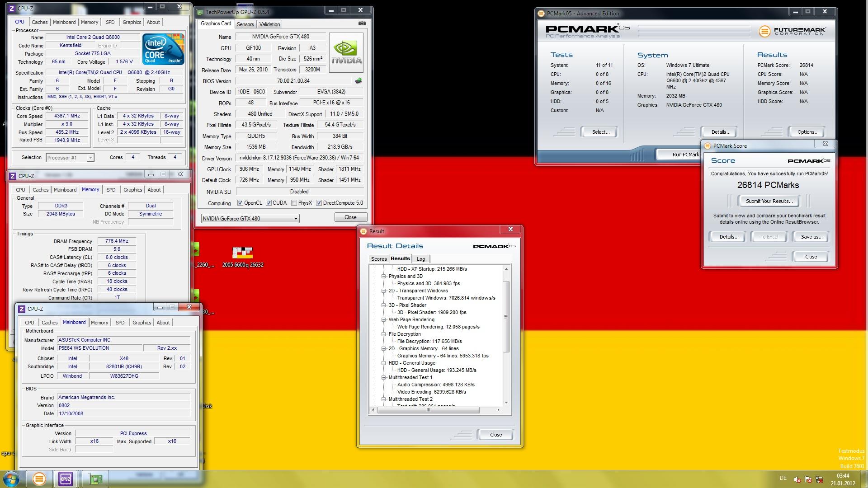Click the Close button in GPU-Z
Image resolution: width=868 pixels, height=488 pixels.
pos(350,217)
